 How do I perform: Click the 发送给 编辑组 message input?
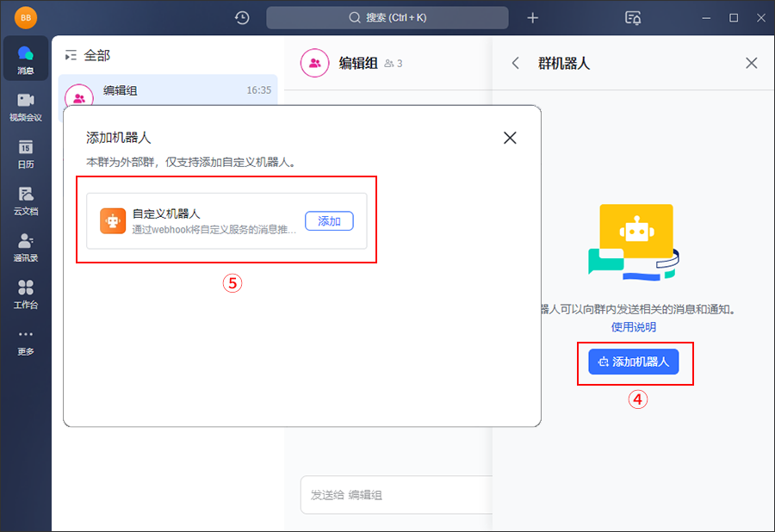pos(396,495)
